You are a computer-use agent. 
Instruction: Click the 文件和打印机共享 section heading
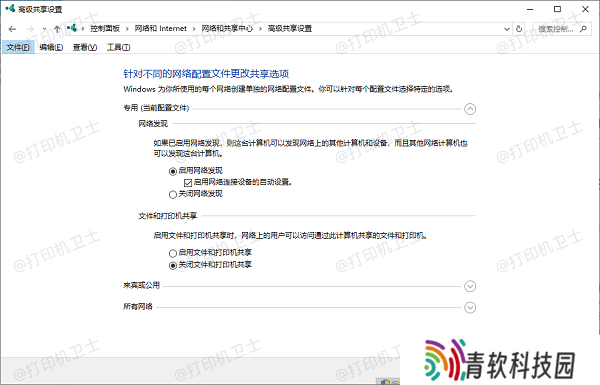click(x=168, y=216)
